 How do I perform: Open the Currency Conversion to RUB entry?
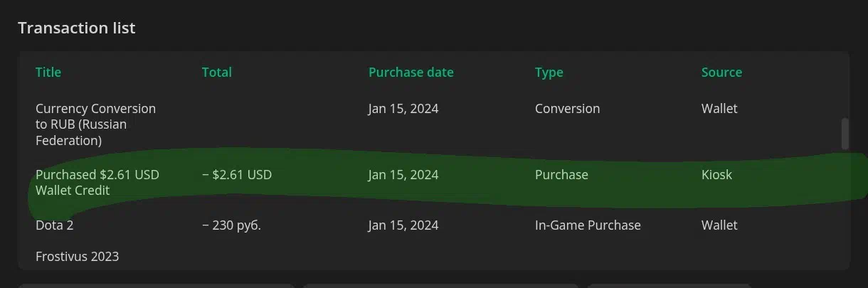coord(95,124)
